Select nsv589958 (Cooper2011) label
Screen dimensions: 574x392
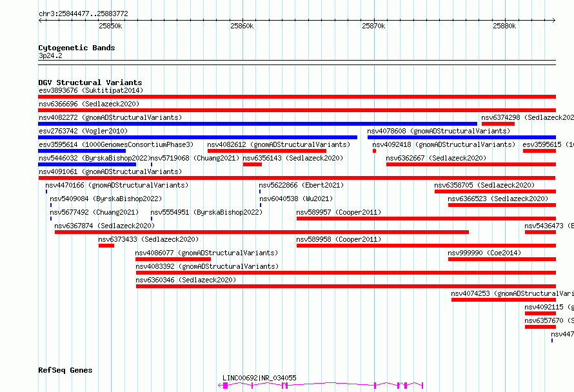click(339, 239)
